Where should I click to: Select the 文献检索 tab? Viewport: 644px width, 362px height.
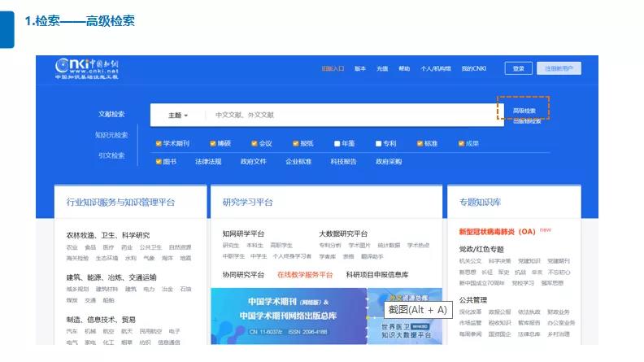[111, 114]
